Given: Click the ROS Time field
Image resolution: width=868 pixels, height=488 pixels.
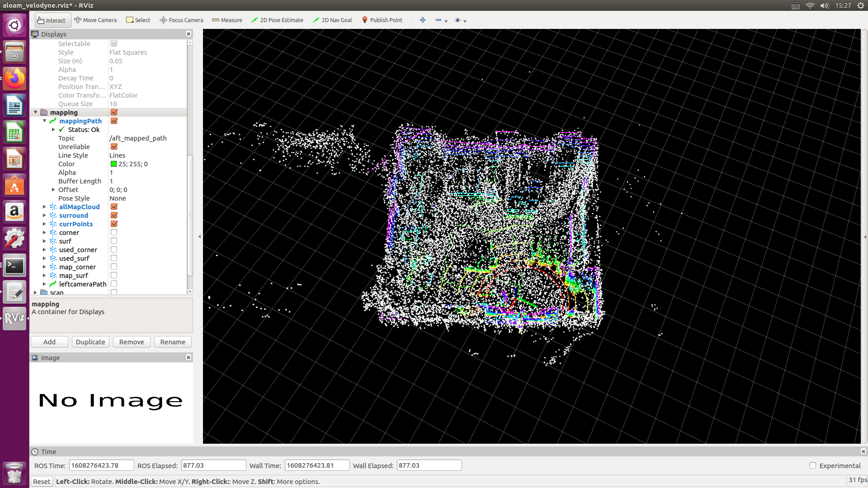Looking at the screenshot, I should coord(101,465).
